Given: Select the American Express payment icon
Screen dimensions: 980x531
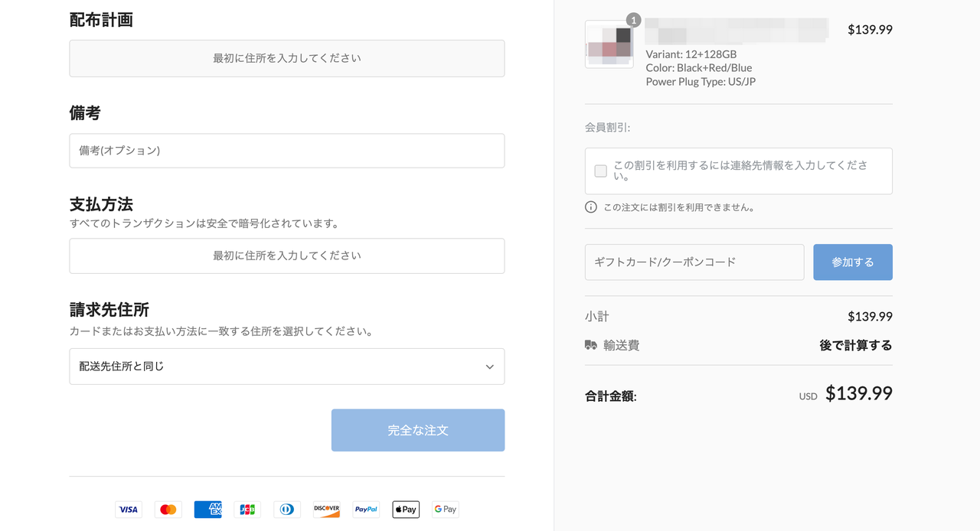Looking at the screenshot, I should (x=207, y=509).
